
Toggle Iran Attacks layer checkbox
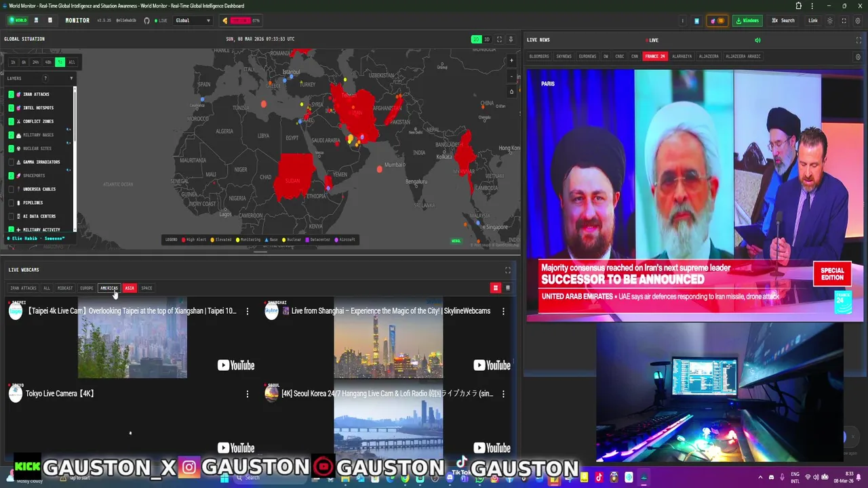(x=11, y=94)
